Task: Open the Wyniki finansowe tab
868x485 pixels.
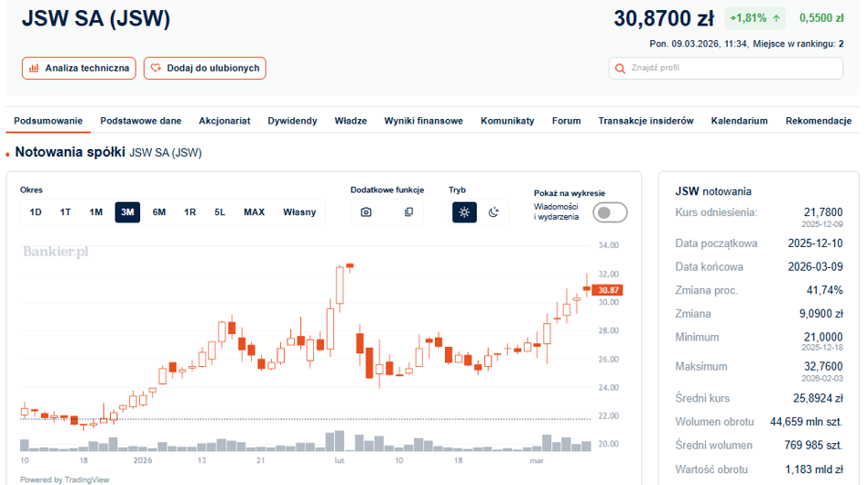Action: tap(424, 121)
